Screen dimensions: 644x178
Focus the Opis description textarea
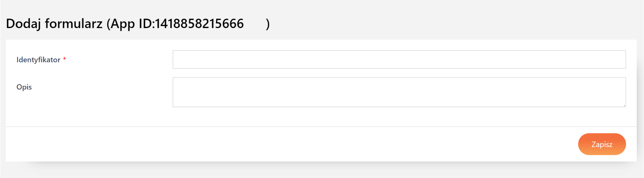(x=399, y=92)
